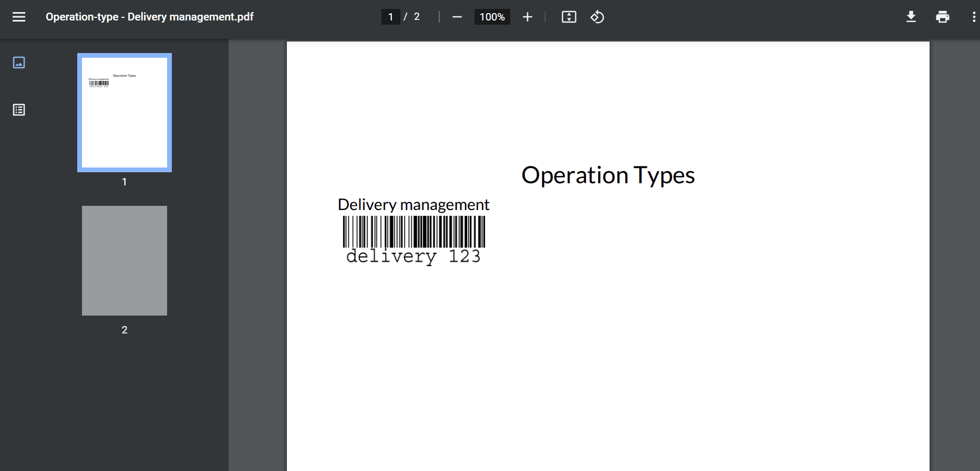Show thumbnail view in sidebar

[x=19, y=62]
